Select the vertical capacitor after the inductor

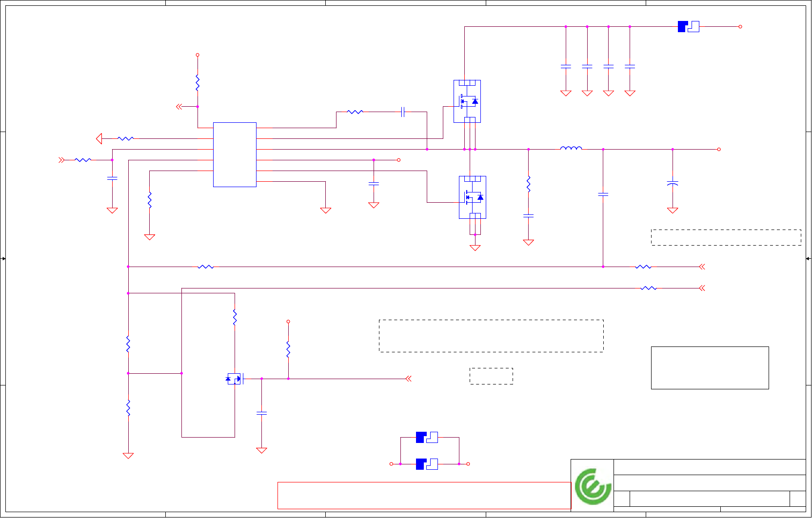coord(603,194)
